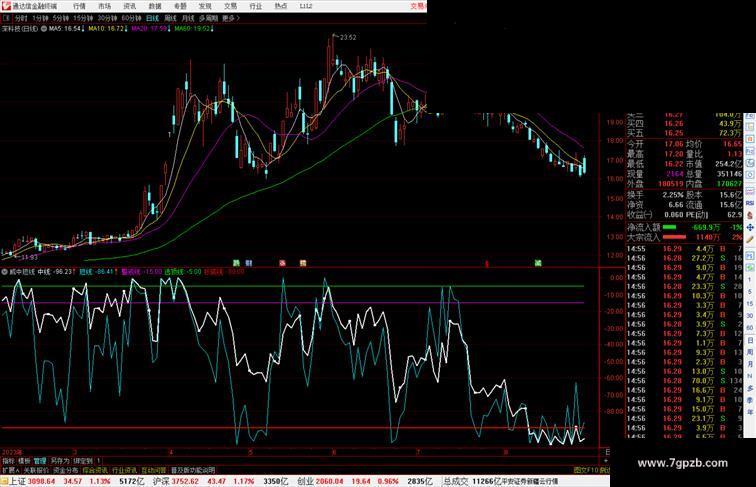756x487 pixels.
Task: Select the 30分钟 period tab
Action: 107,18
